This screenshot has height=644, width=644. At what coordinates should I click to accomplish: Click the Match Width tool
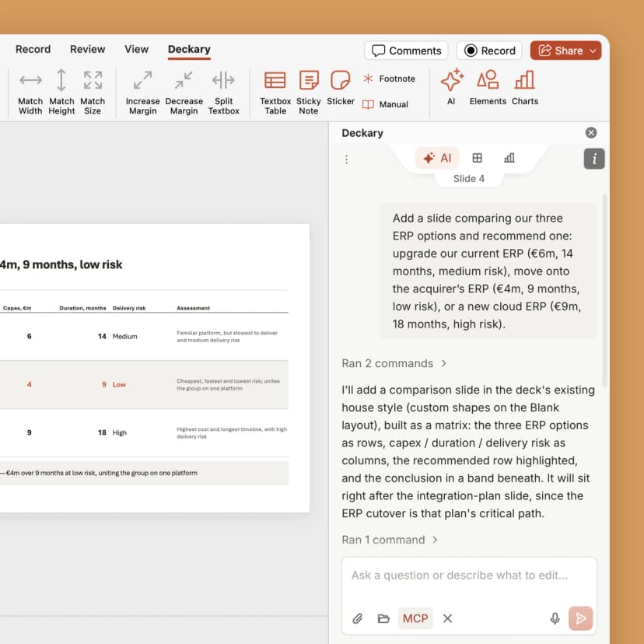pos(30,93)
